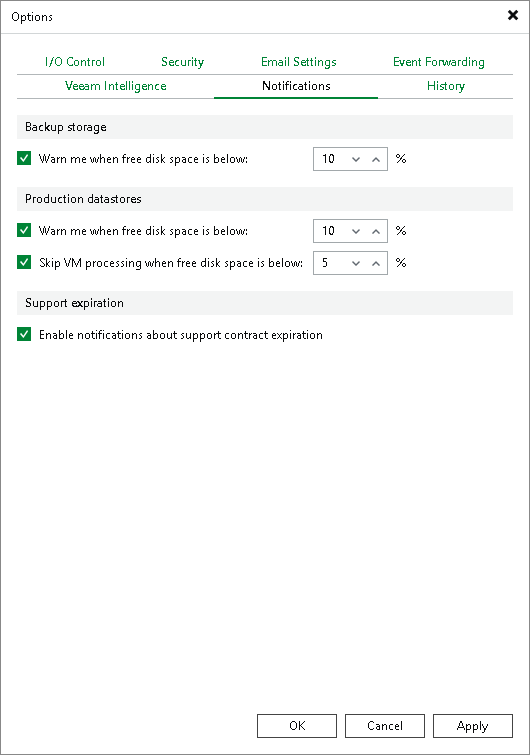The height and width of the screenshot is (755, 530).
Task: Decrease skip VM processing threshold
Action: coord(356,263)
